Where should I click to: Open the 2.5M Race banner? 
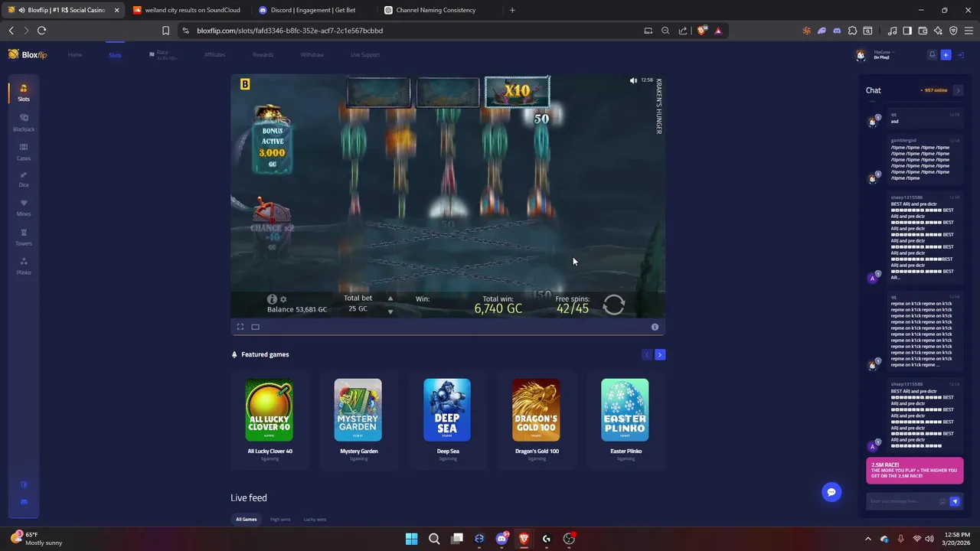[x=914, y=471]
